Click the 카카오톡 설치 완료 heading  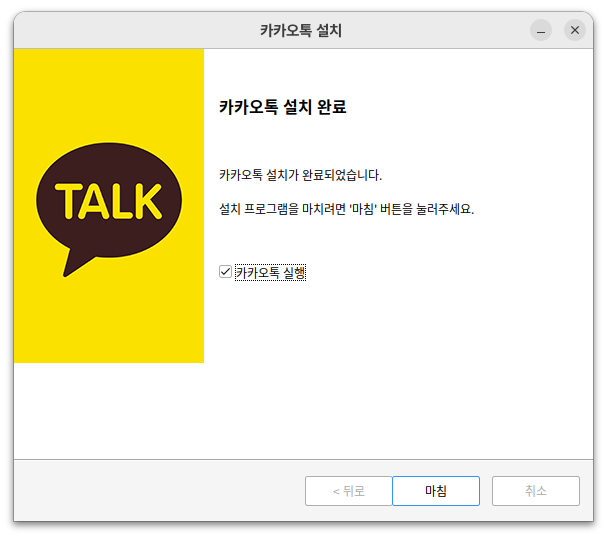[x=283, y=107]
